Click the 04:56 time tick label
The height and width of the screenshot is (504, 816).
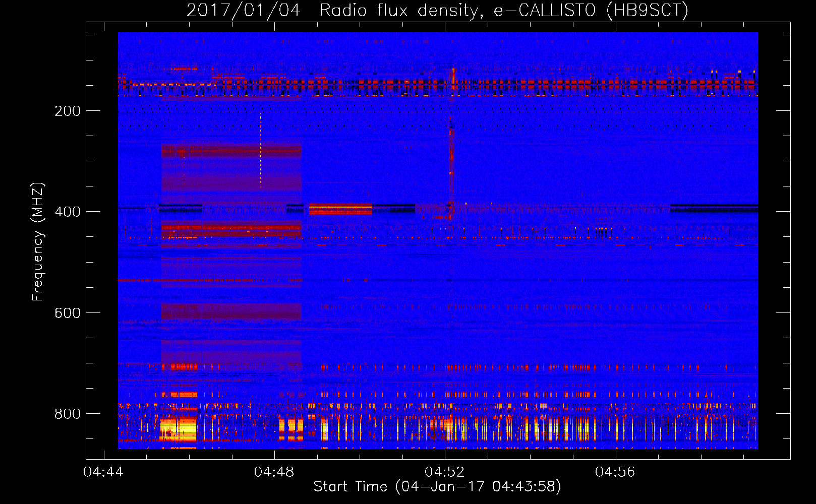615,472
